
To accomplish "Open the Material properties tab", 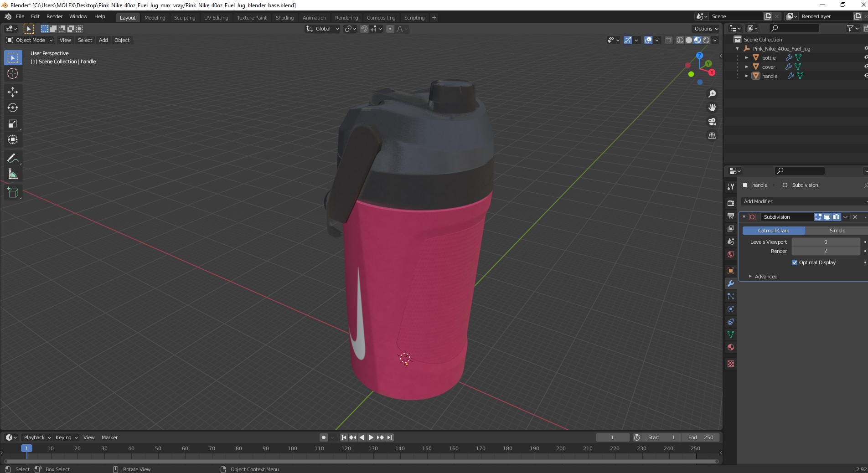I will pos(731,347).
